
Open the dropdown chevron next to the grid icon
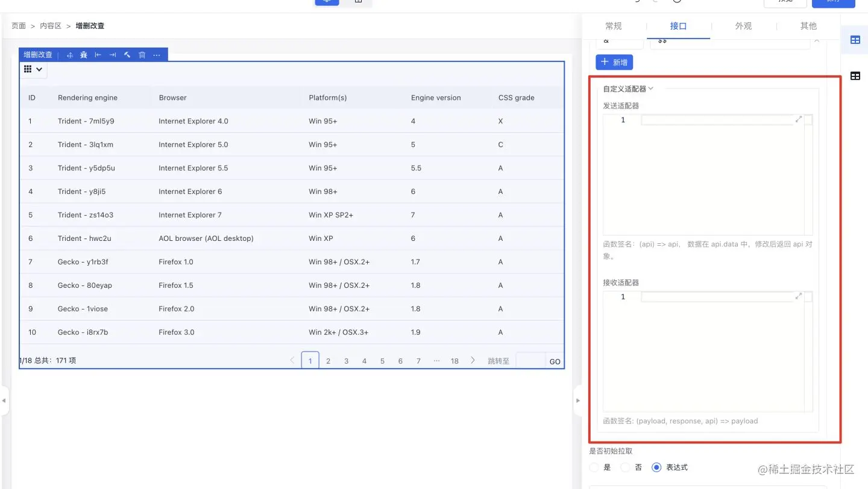[40, 69]
